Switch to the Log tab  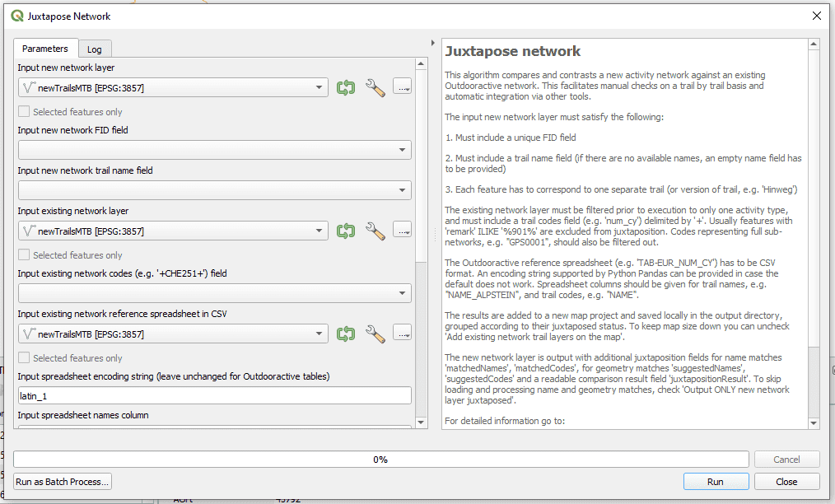tap(94, 49)
